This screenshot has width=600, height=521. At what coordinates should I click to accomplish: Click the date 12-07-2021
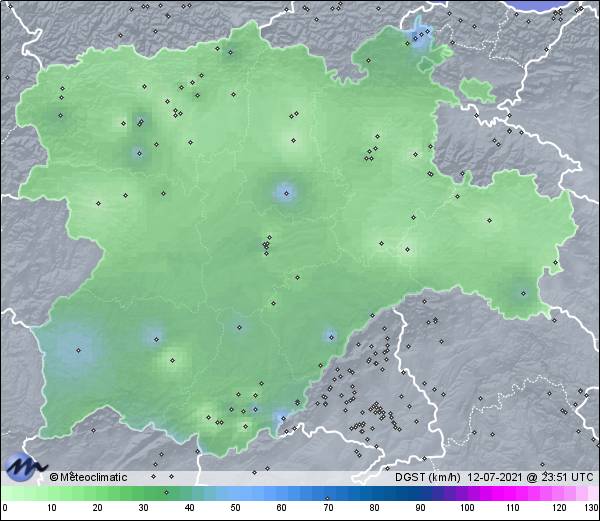(495, 477)
